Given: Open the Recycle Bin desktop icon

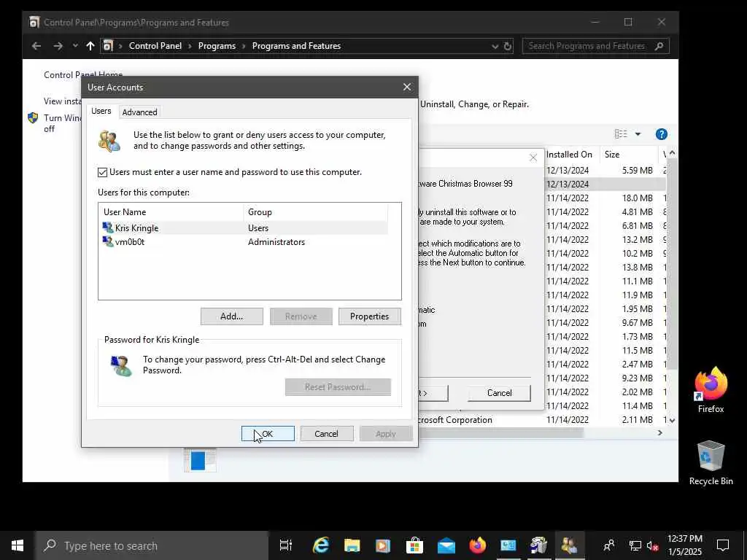Looking at the screenshot, I should (x=711, y=463).
